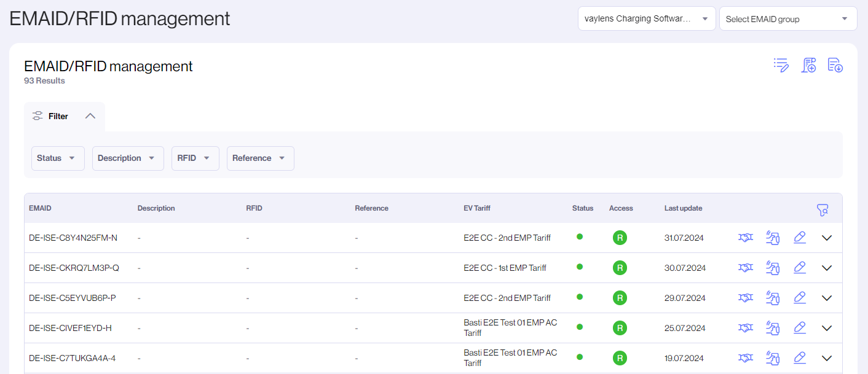Expand row details for DE-ISE-C8Y4N25FM-N
This screenshot has height=374, width=868.
(x=827, y=238)
